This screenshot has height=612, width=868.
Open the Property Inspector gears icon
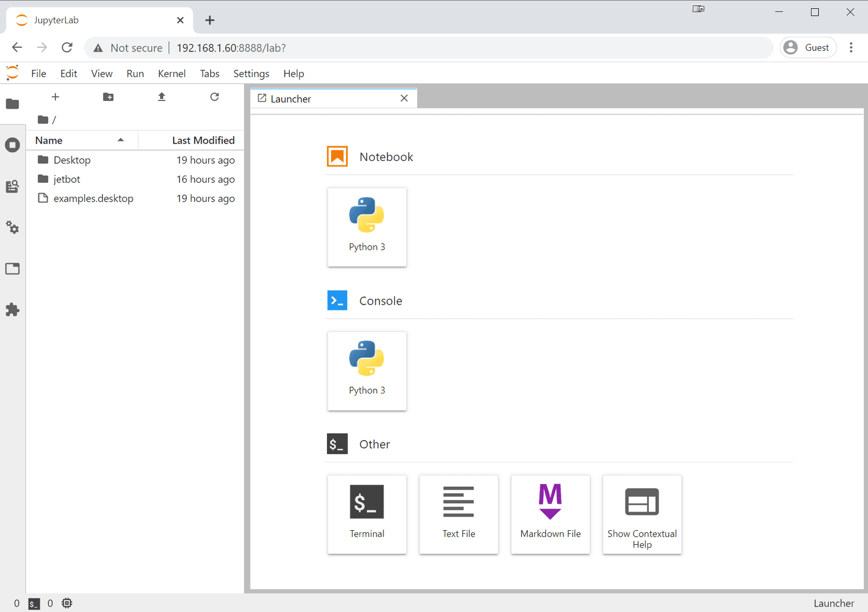[x=12, y=227]
